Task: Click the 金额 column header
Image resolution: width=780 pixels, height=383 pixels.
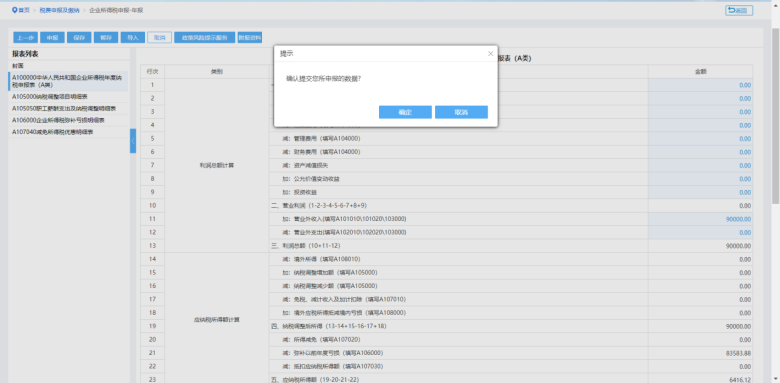Action: (x=700, y=72)
